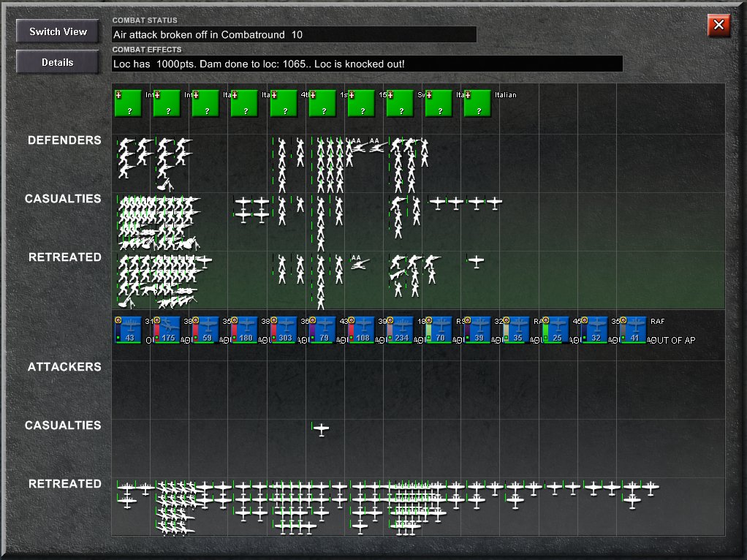747x560 pixels.
Task: Open the Details view
Action: 58,62
